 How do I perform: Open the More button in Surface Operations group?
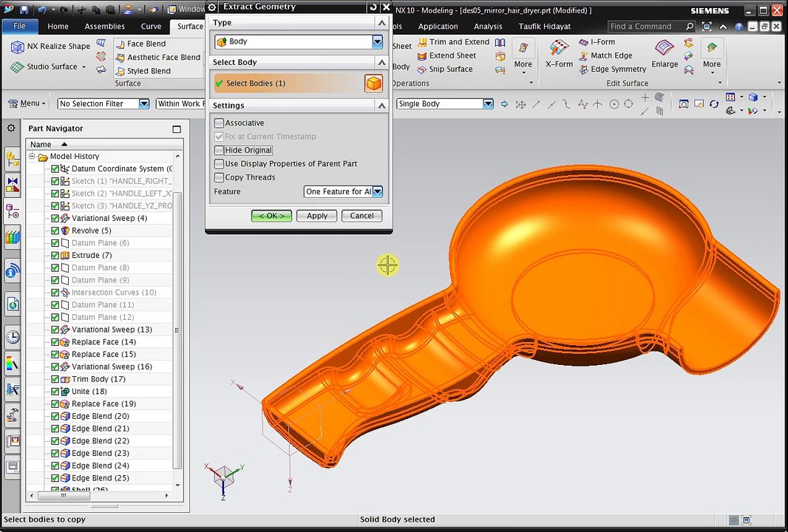(523, 56)
